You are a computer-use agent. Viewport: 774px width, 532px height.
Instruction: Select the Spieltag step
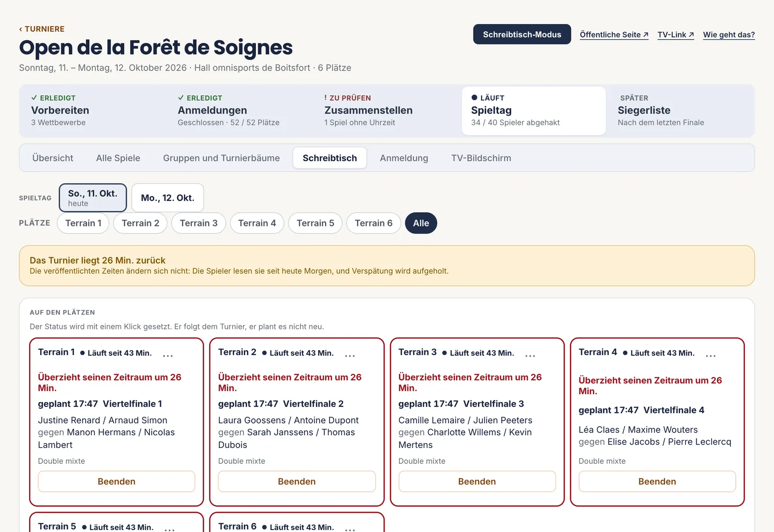(534, 111)
